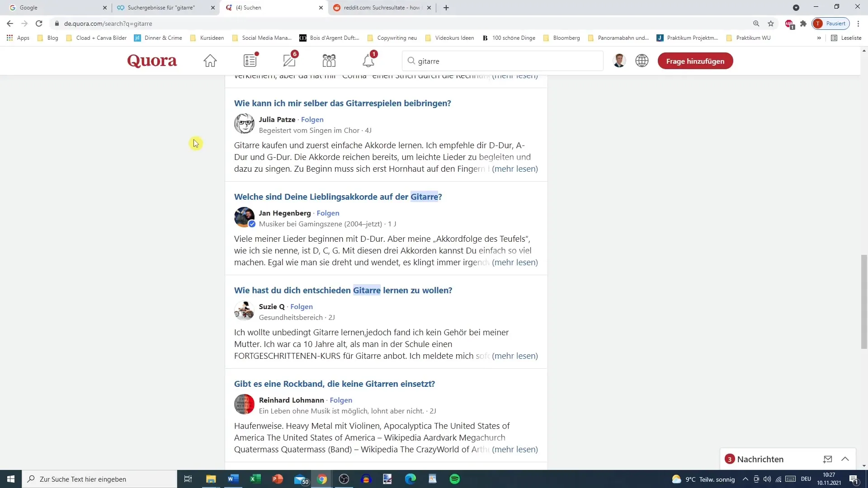Viewport: 868px width, 488px height.
Task: Open the Bloomberg bookmark folder
Action: pyautogui.click(x=561, y=38)
